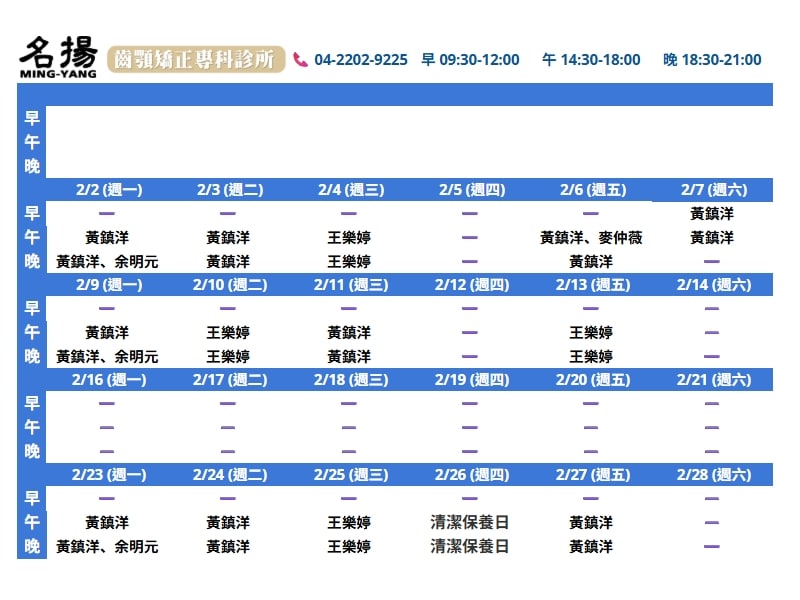Select the morning hours 09:30-12:00 text
The width and height of the screenshot is (800, 600).
(x=471, y=60)
